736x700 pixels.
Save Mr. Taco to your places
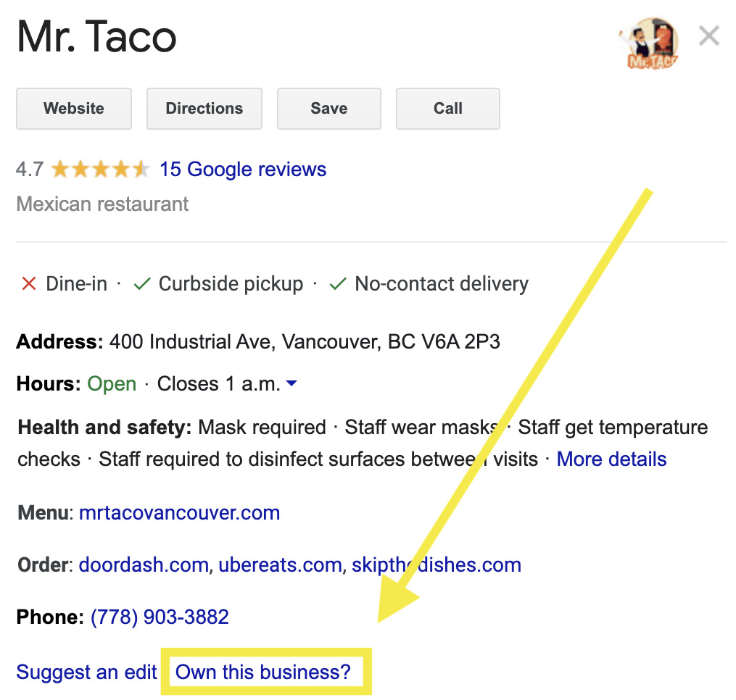coord(329,109)
